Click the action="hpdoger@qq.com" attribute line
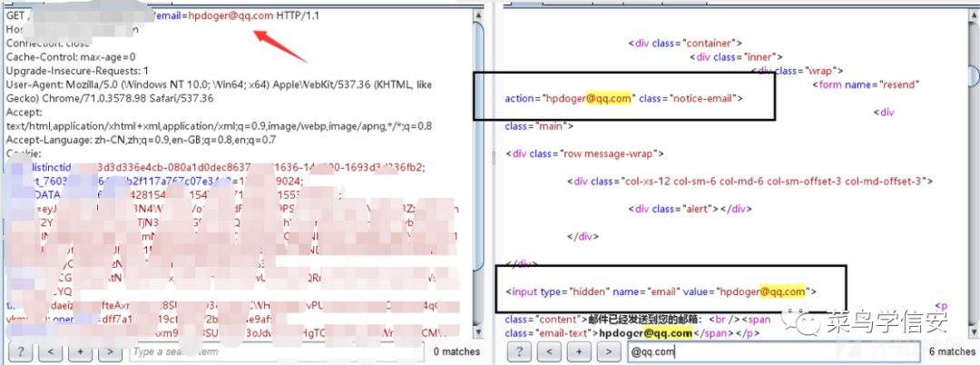This screenshot has width=980, height=365. [x=623, y=98]
